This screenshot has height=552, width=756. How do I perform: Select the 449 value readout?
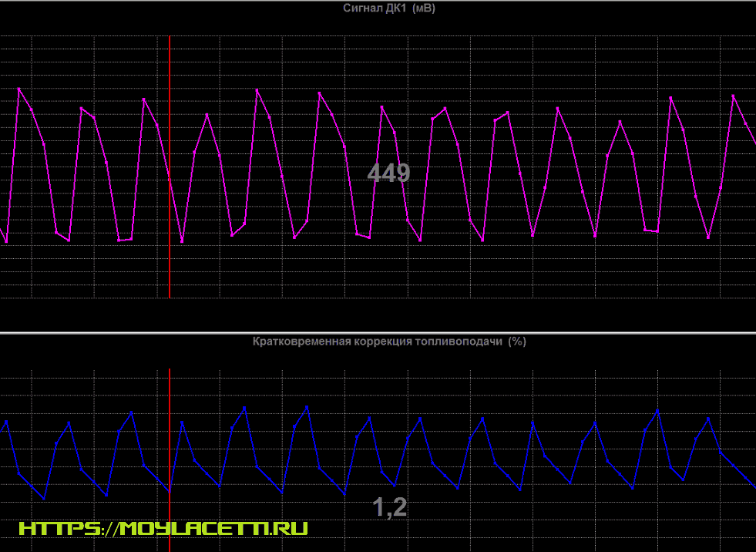coord(388,173)
